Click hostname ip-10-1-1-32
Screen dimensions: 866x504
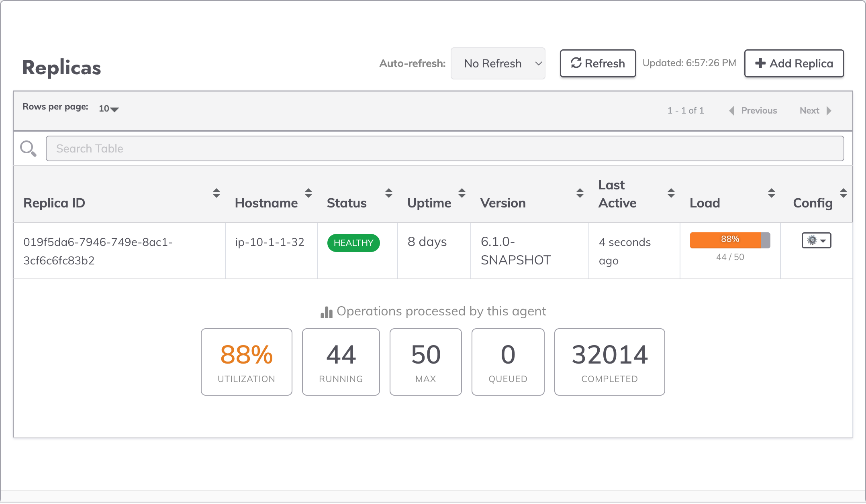[270, 242]
